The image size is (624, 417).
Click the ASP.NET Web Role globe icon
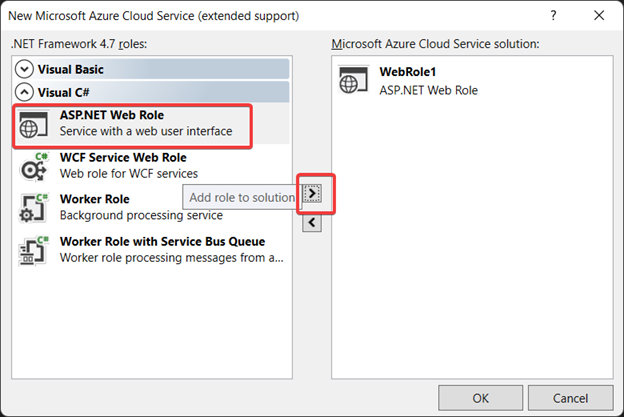pyautogui.click(x=34, y=125)
